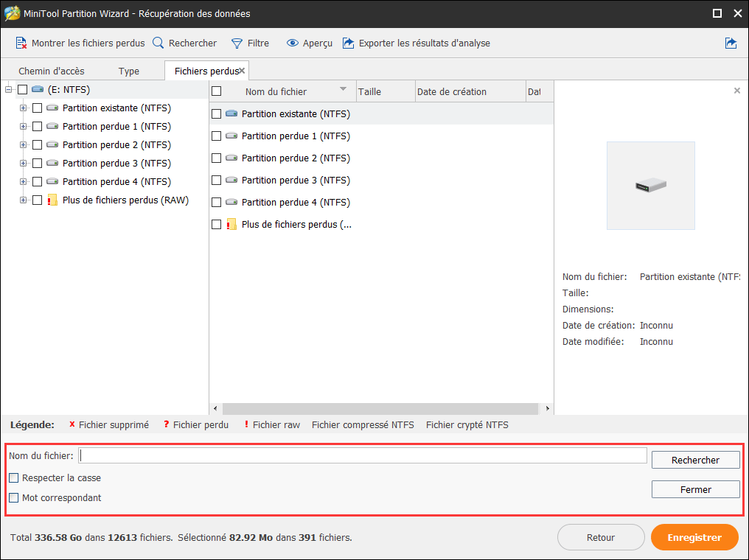Image resolution: width=749 pixels, height=560 pixels.
Task: Tick the Mot correspondant checkbox
Action: tap(14, 498)
